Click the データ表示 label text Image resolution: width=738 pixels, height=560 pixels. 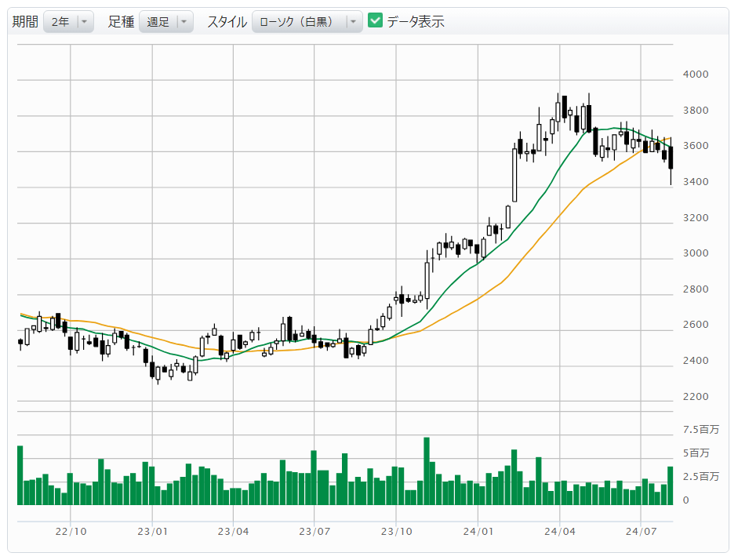415,22
